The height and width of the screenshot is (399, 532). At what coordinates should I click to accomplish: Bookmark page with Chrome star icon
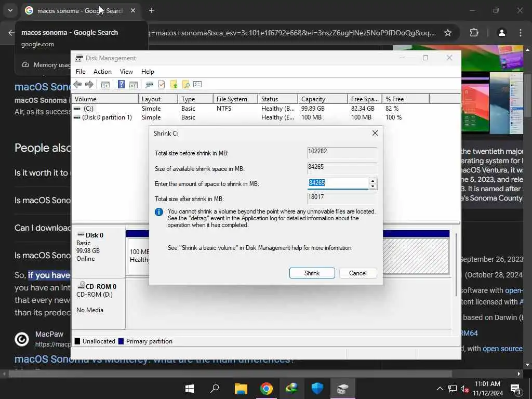(x=448, y=33)
